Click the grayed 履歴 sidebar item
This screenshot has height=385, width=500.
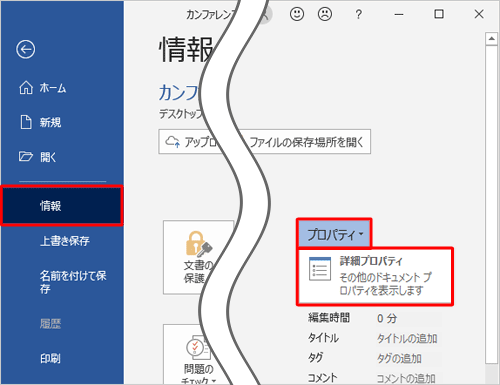coord(50,323)
